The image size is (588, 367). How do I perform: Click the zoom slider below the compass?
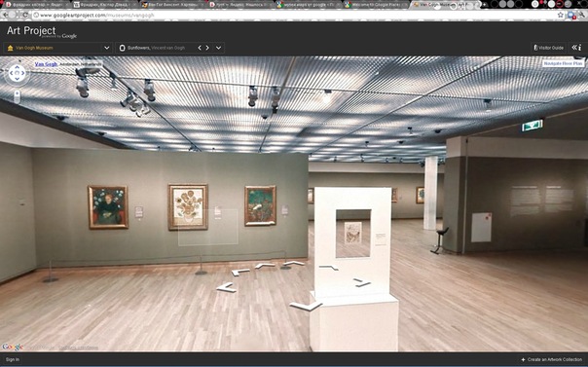(17, 96)
